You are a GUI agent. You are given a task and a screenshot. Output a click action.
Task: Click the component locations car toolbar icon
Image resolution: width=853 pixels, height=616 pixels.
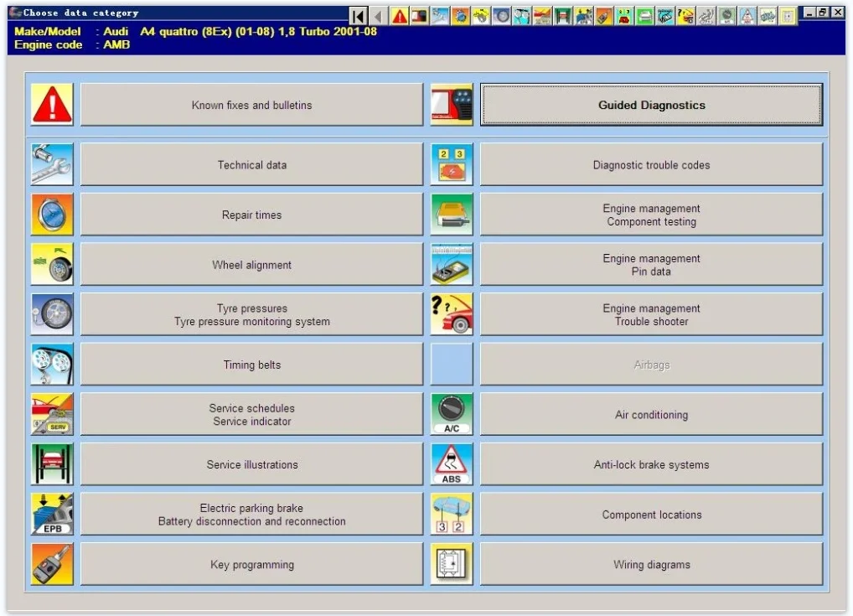pyautogui.click(x=767, y=16)
